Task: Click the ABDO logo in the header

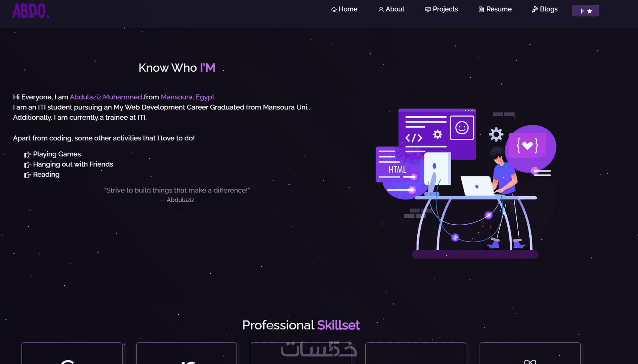Action: point(31,11)
